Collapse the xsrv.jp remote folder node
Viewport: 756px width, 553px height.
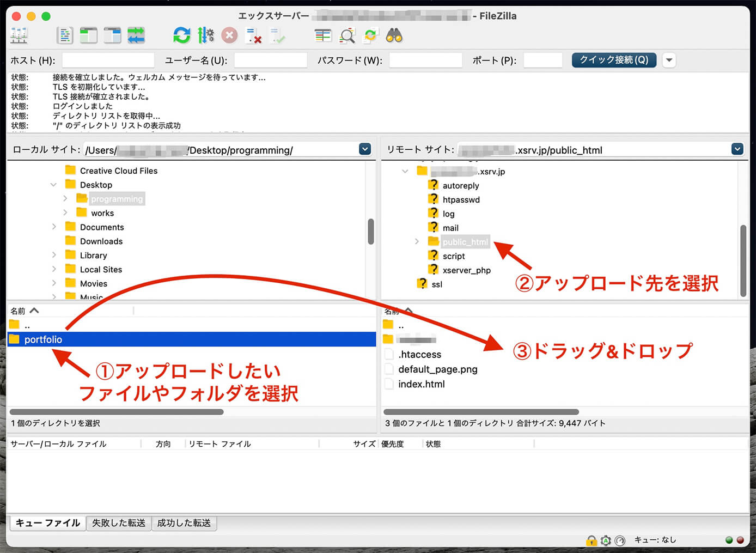[405, 171]
